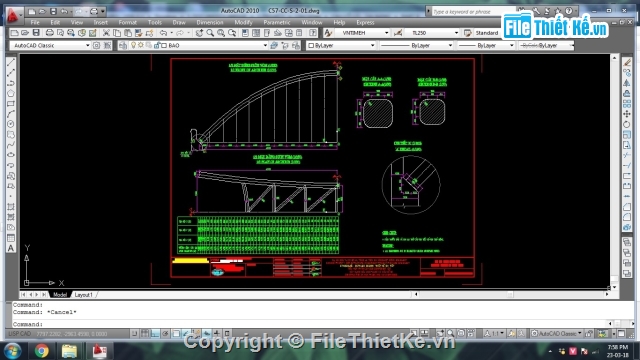Select the Line tool in Draw toolbar

coord(11,62)
